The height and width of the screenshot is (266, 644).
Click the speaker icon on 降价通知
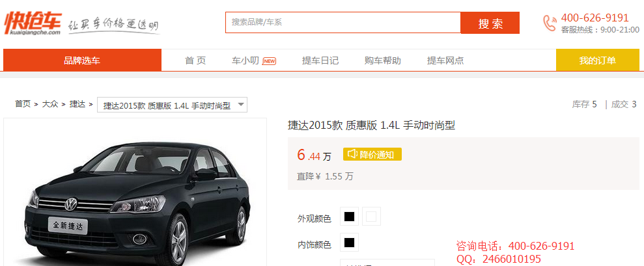point(352,154)
